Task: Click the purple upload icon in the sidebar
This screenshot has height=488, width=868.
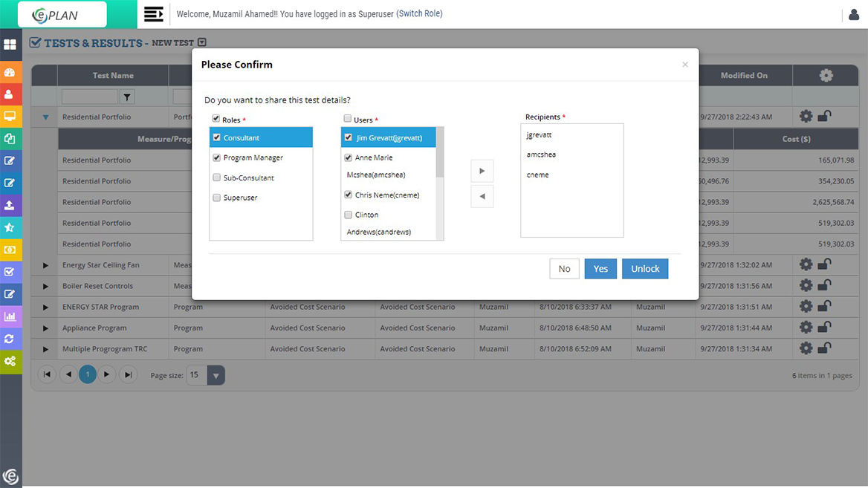Action: coord(10,205)
